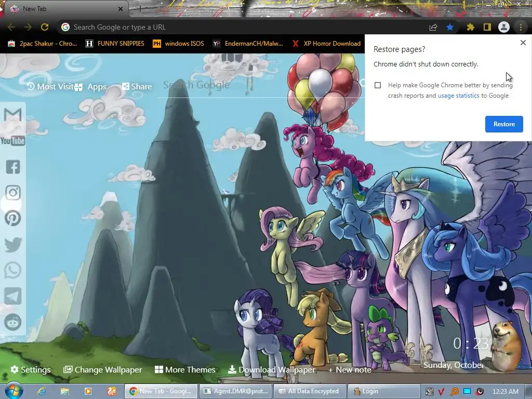Click the Restore button
The width and height of the screenshot is (532, 399).
504,124
